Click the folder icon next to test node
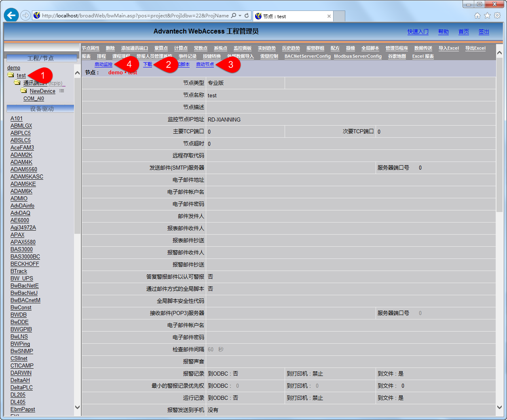This screenshot has height=420, width=507. 11,75
